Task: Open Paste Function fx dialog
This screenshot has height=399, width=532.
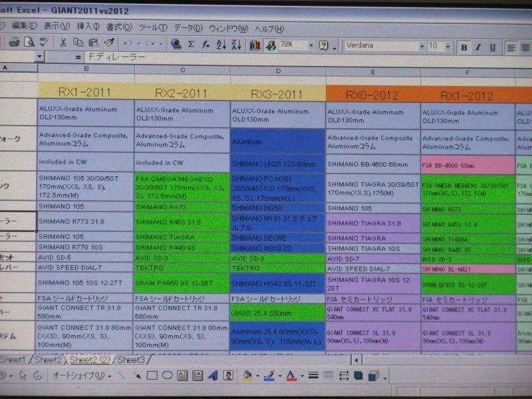Action: coord(205,45)
